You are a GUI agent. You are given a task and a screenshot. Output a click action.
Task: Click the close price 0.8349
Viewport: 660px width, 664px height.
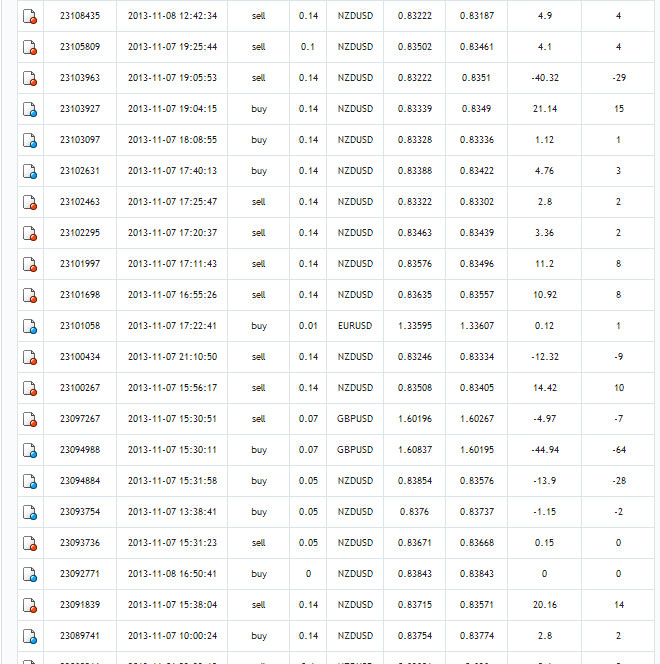tap(476, 108)
